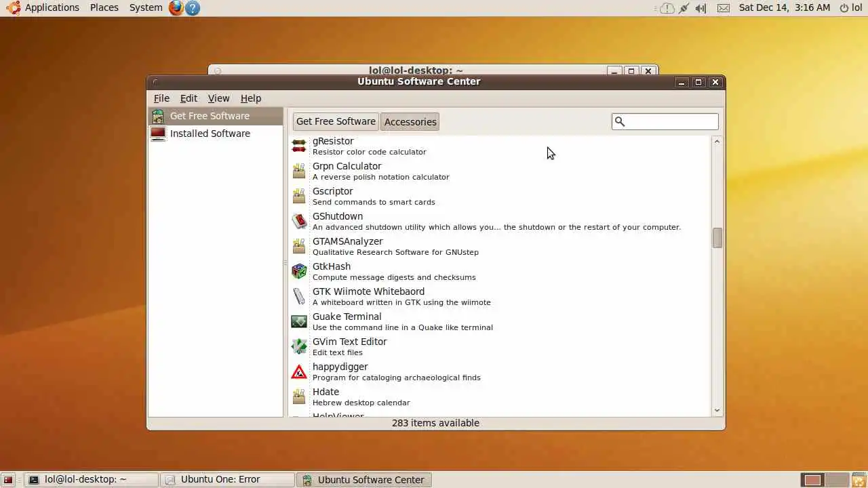The image size is (868, 488).
Task: Open the Help menu in Software Center
Action: pos(251,98)
